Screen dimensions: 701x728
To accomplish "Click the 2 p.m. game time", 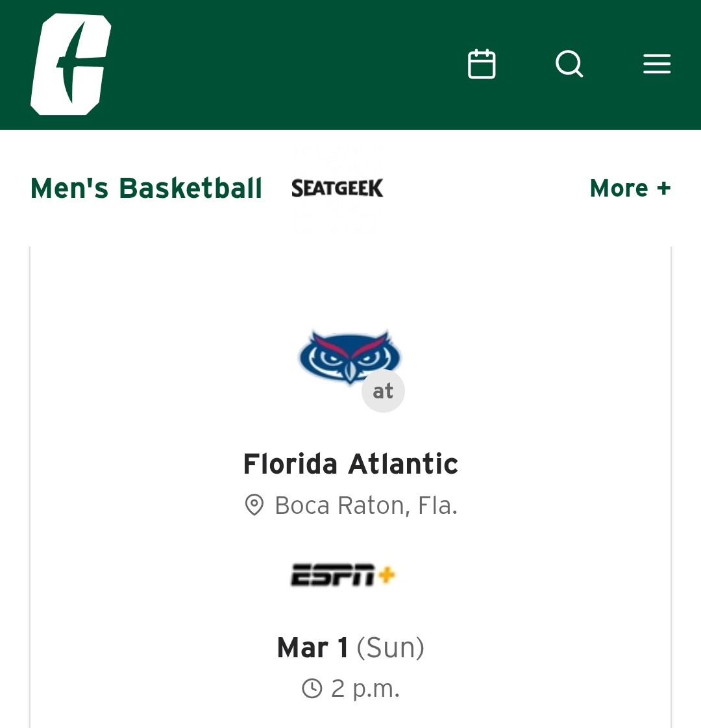I will coord(365,688).
